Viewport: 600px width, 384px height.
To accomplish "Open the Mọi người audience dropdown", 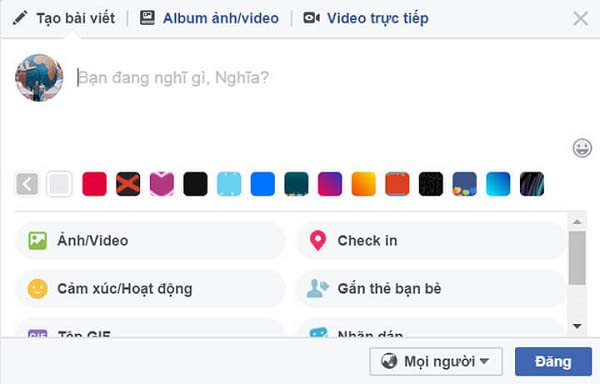I will (x=436, y=361).
